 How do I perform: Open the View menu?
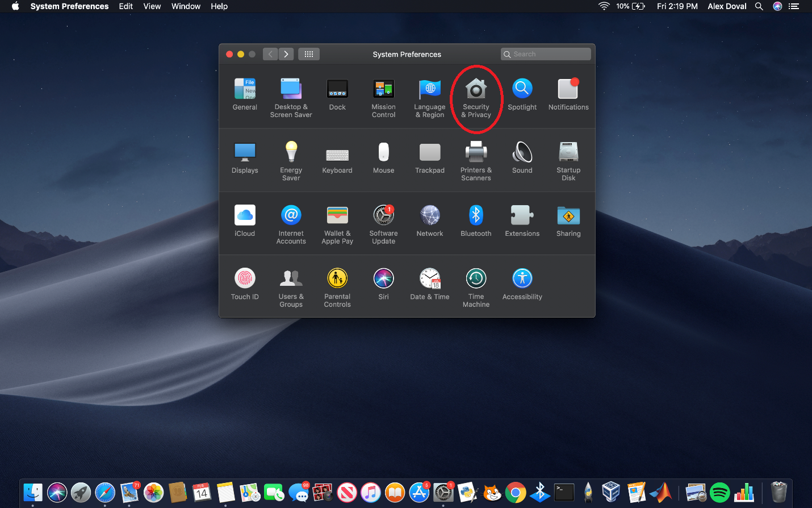[152, 6]
